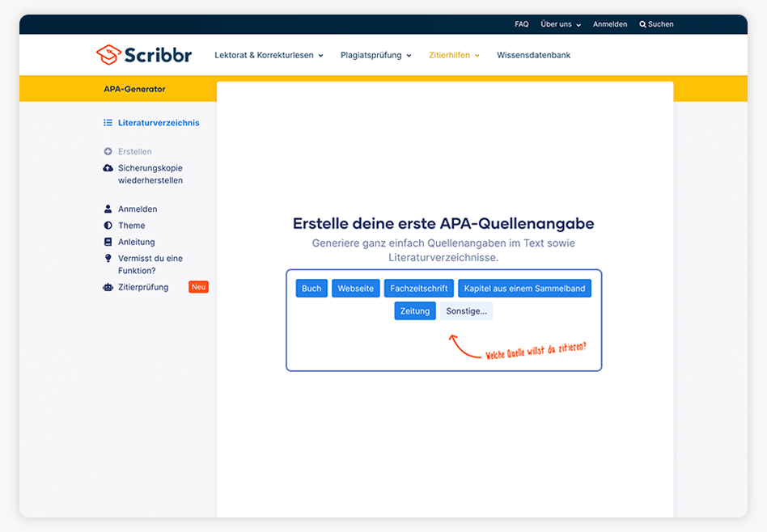Open the Über uns dropdown
The width and height of the screenshot is (767, 532).
coord(561,24)
